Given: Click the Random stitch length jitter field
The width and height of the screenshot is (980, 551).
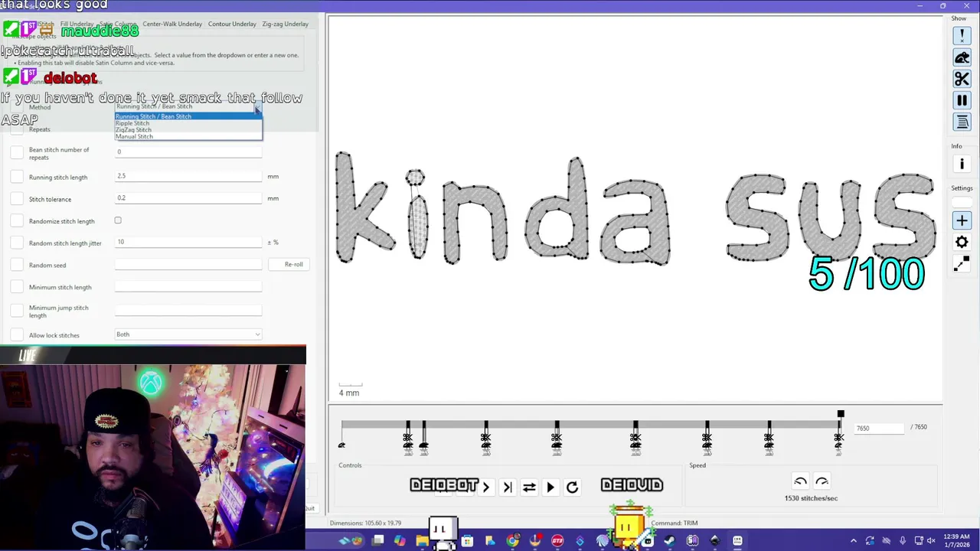Looking at the screenshot, I should 188,242.
